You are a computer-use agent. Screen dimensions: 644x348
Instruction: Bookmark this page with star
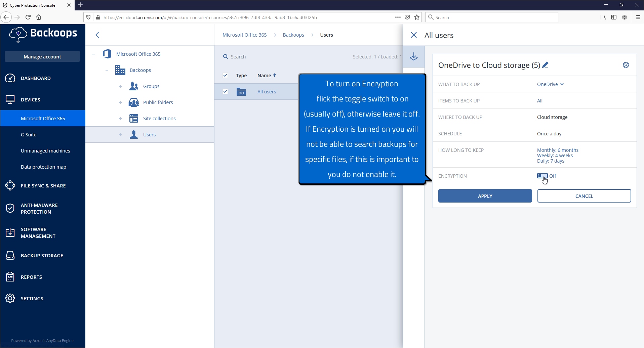(x=417, y=17)
